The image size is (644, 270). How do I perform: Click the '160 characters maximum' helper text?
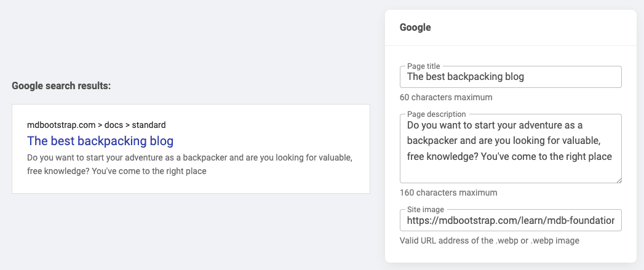pyautogui.click(x=448, y=193)
